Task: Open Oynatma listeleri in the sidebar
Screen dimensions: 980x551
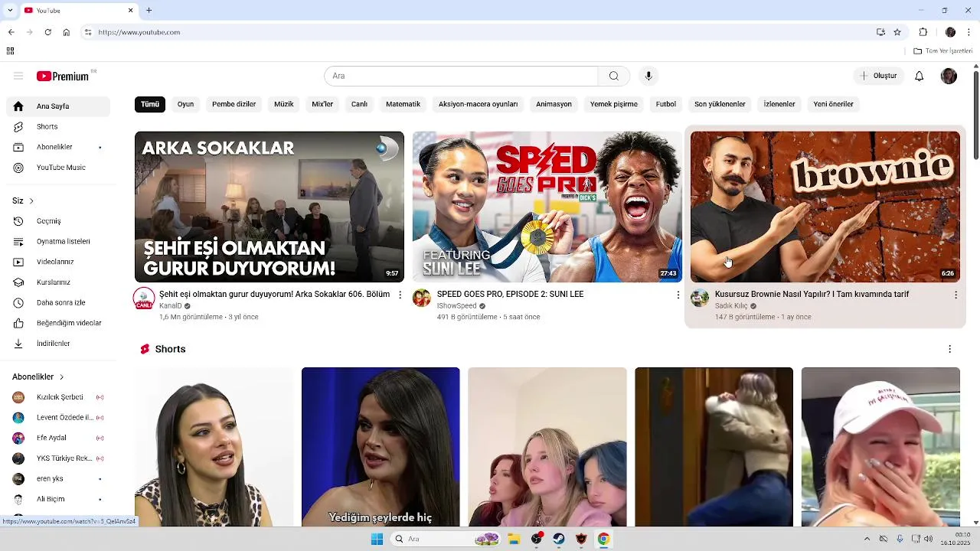Action: click(58, 241)
